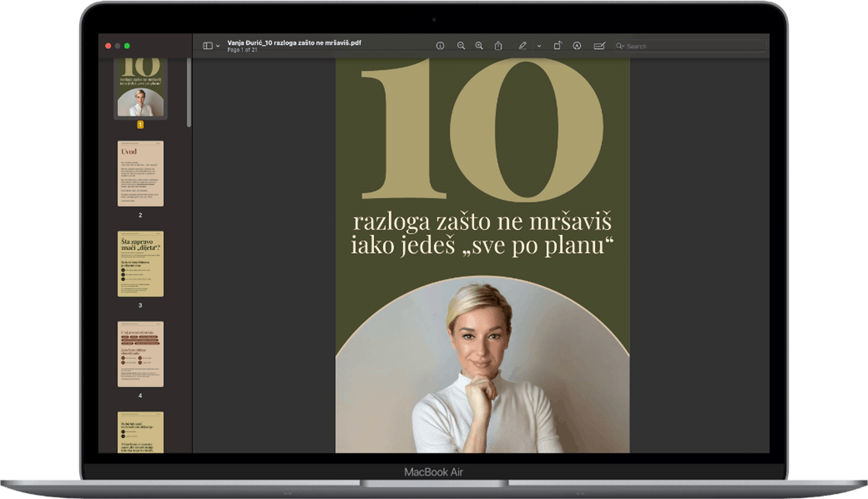The image size is (868, 499).
Task: Toggle the sidebar view button
Action: (x=208, y=46)
